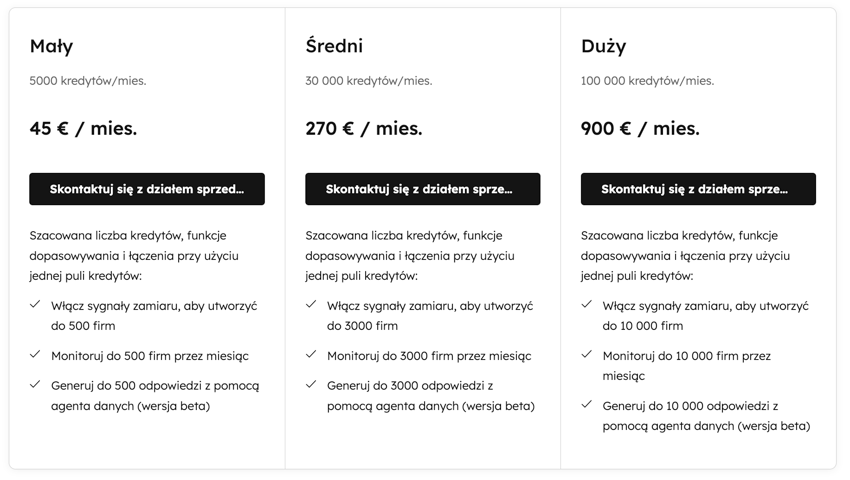Viewport: 850px width, 480px height.
Task: Click checkmark beside intent signals up to 10 000 firms
Action: (x=587, y=305)
